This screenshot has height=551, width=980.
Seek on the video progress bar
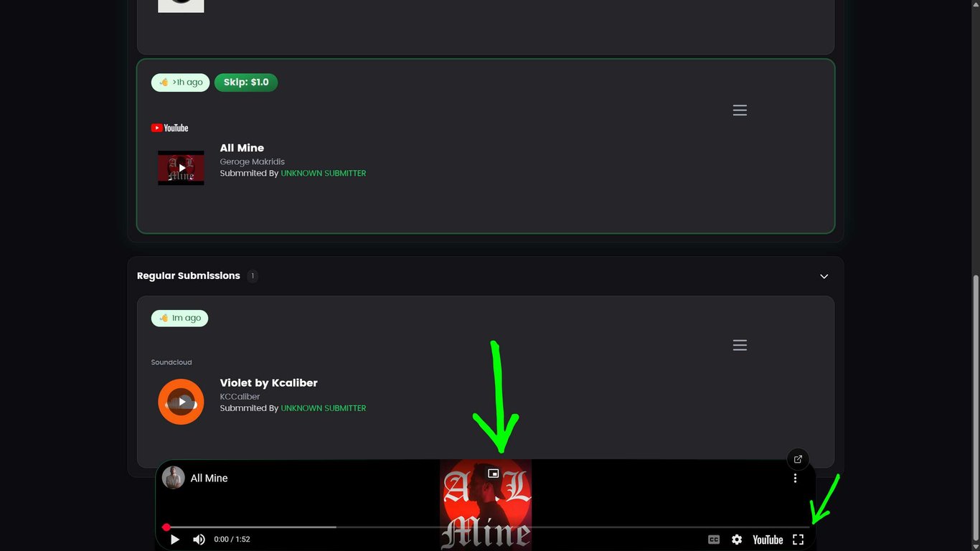point(487,527)
